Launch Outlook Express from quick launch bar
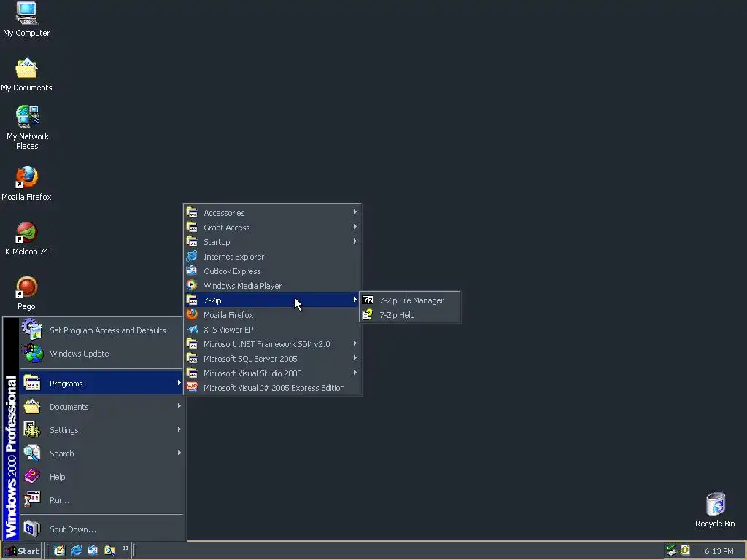Screen dimensions: 747x560 pos(93,551)
